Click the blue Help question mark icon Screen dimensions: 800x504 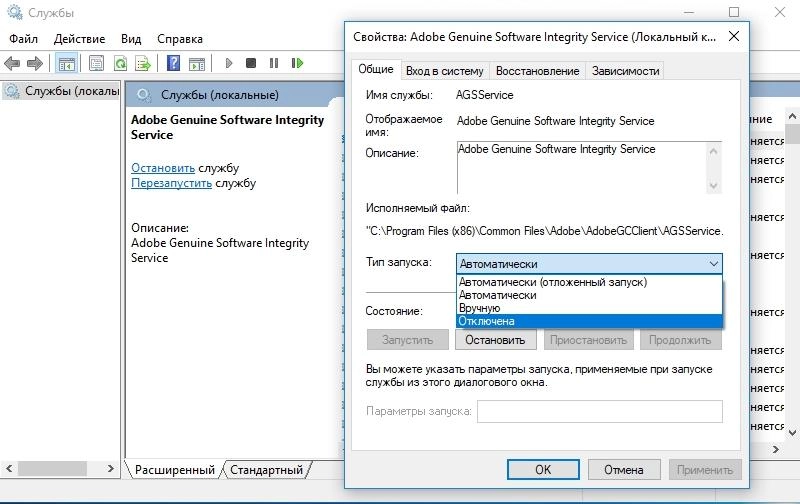pyautogui.click(x=173, y=63)
